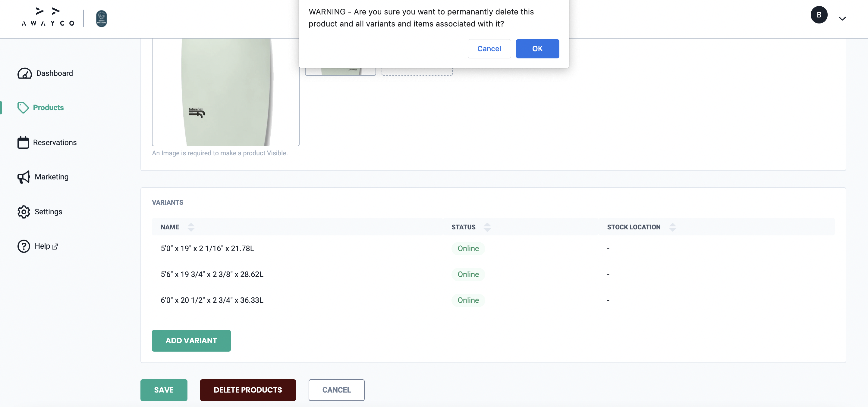Expand the account menu chevron
Image resolution: width=868 pixels, height=407 pixels.
(x=842, y=19)
